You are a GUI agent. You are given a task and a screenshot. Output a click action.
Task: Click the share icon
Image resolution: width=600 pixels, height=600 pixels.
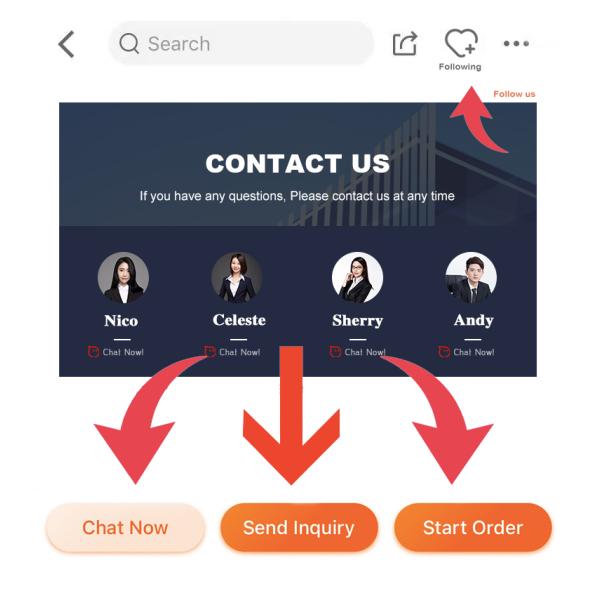coord(405,44)
